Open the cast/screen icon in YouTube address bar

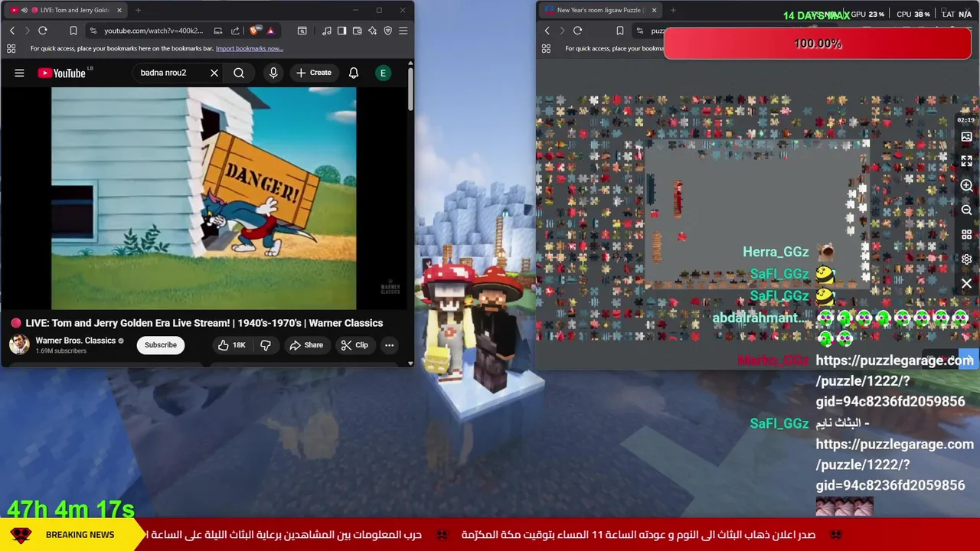click(218, 31)
